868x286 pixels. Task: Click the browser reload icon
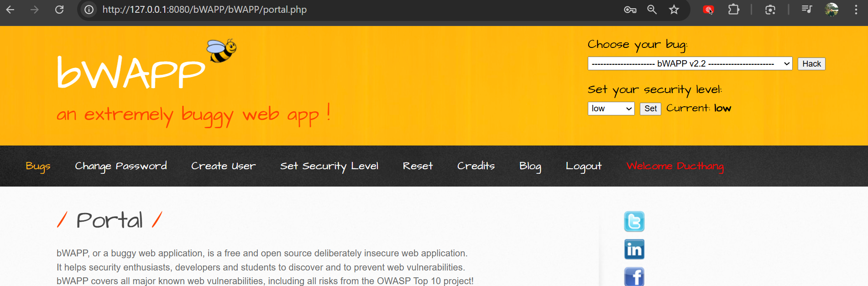pos(59,10)
